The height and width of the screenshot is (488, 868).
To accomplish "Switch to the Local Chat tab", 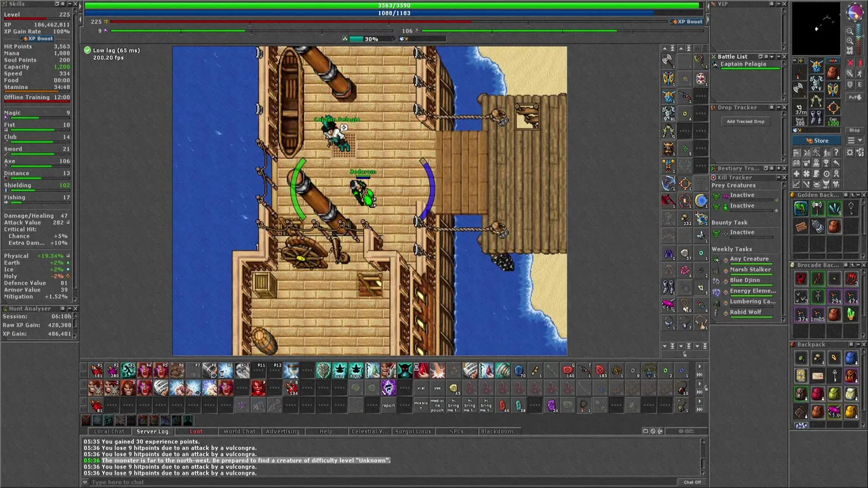I will coord(110,431).
